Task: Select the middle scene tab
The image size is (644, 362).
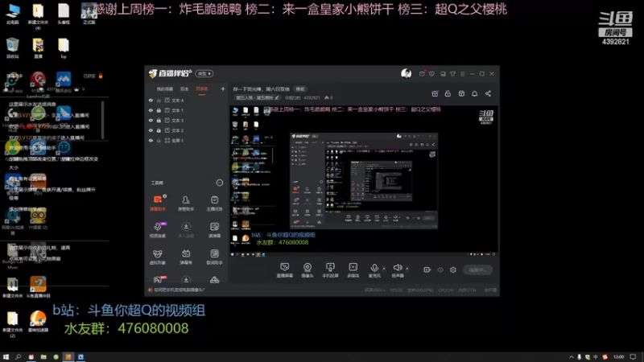Action: (184, 89)
